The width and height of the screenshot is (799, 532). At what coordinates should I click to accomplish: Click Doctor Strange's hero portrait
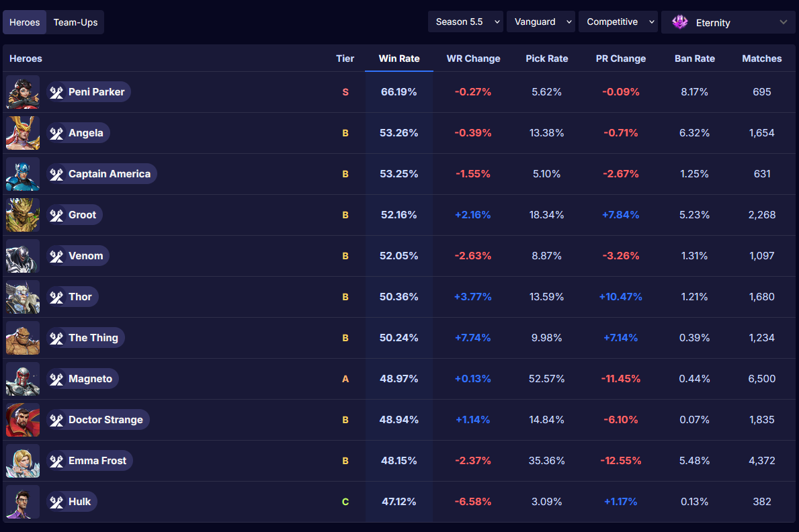pos(22,420)
